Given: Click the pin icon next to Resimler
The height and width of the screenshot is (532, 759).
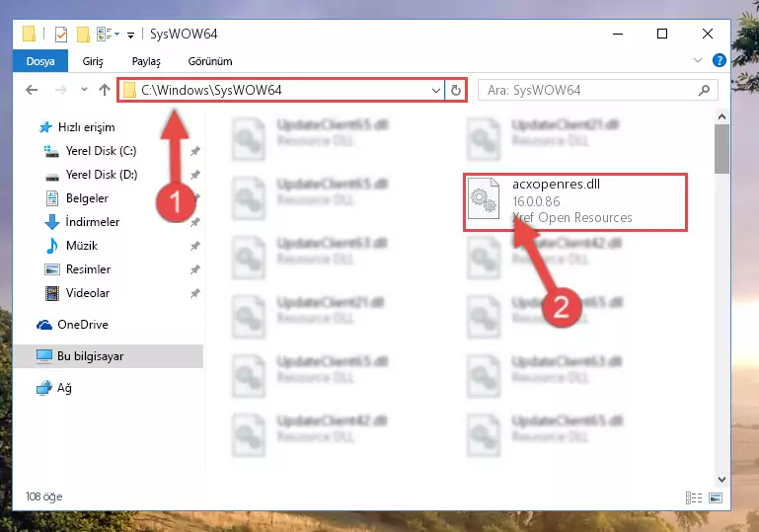Looking at the screenshot, I should click(x=195, y=269).
